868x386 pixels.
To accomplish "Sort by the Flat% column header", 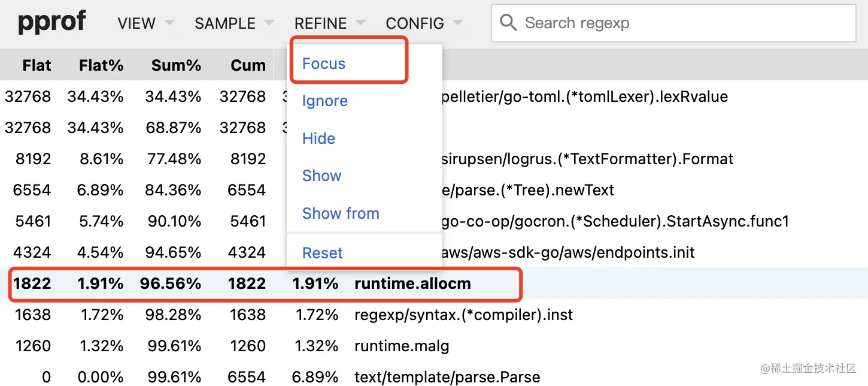I will click(x=101, y=65).
